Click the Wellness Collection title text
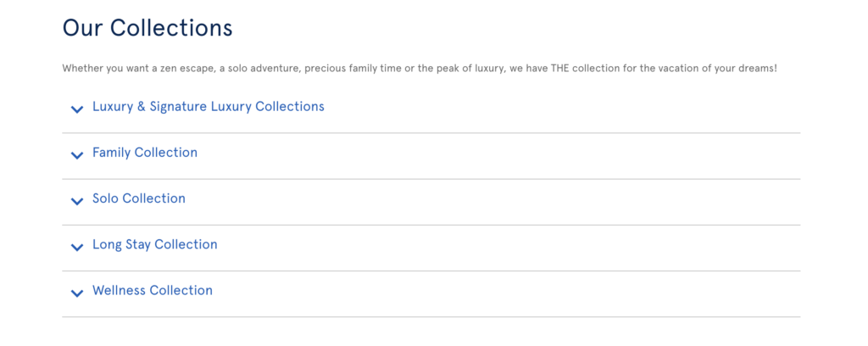 (152, 290)
